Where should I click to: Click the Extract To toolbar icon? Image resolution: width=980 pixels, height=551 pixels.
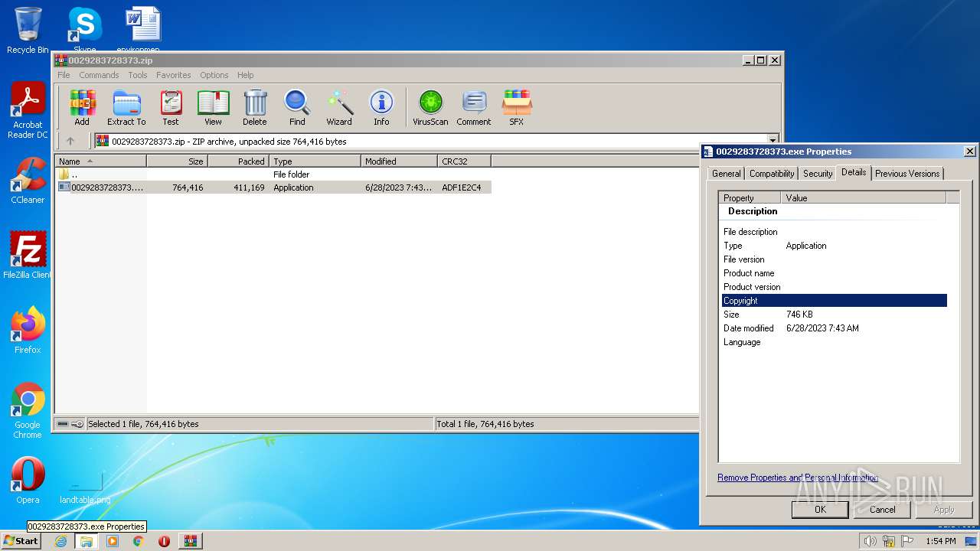[126, 107]
